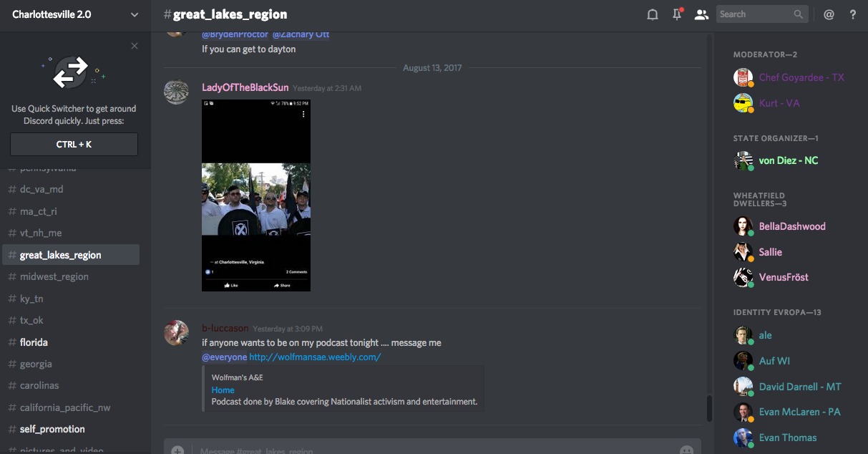Show pinned messages
This screenshot has height=454, width=868.
[x=676, y=14]
